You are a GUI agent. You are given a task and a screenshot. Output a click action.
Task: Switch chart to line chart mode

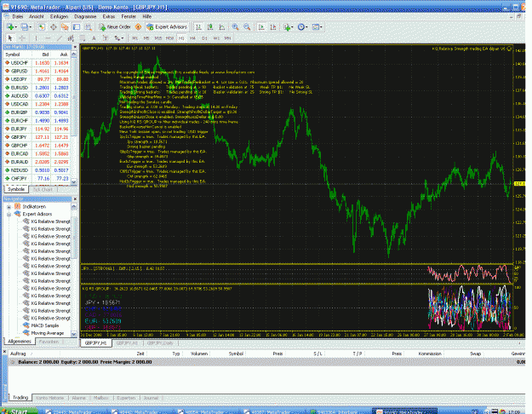coord(222,26)
